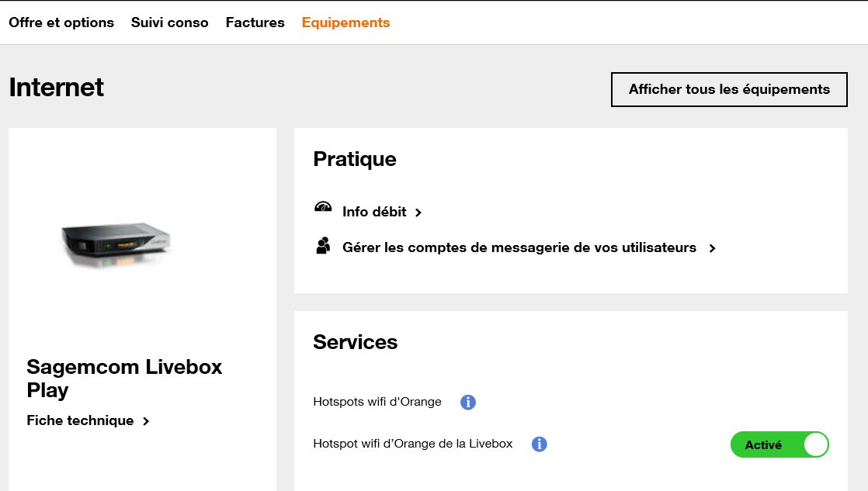Open the Fiche technique link
This screenshot has height=491, width=868.
[x=80, y=420]
